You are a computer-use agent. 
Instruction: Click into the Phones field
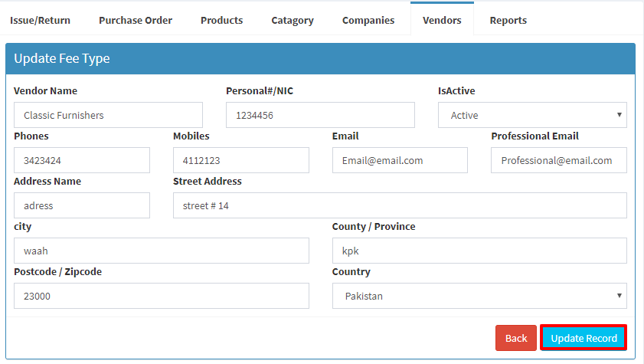click(82, 160)
